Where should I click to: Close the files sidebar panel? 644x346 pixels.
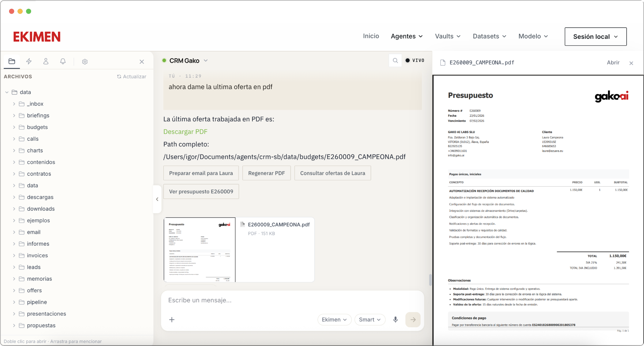(x=142, y=62)
